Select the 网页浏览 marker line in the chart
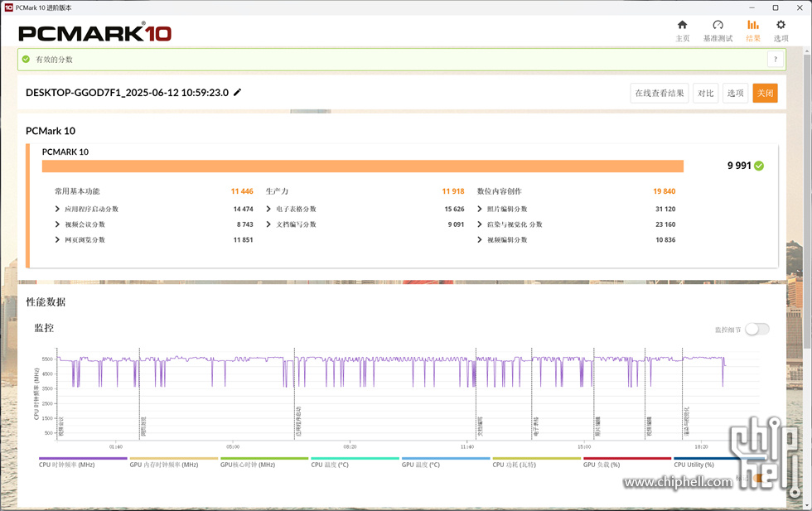The width and height of the screenshot is (812, 511). tap(139, 393)
